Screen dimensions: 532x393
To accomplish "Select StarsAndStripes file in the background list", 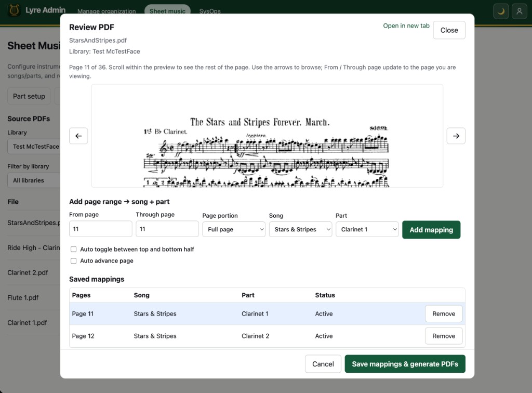I will [x=34, y=222].
